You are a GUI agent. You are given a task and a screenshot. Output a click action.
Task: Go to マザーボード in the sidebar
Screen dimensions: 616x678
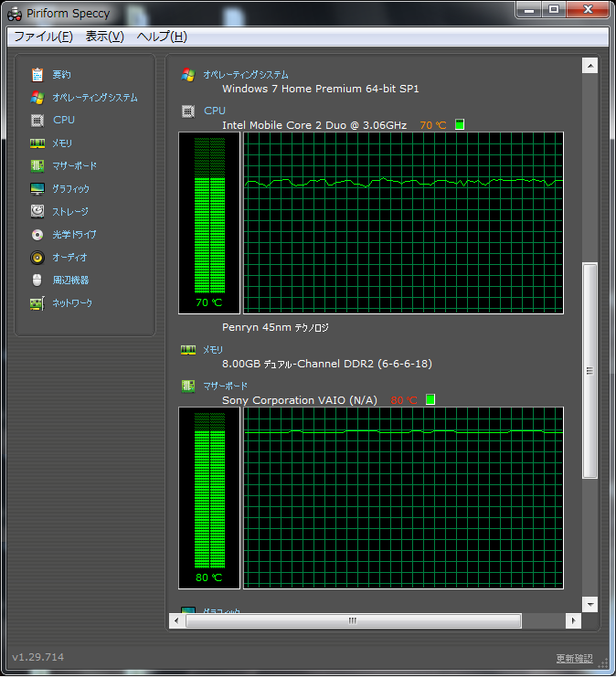(x=74, y=166)
